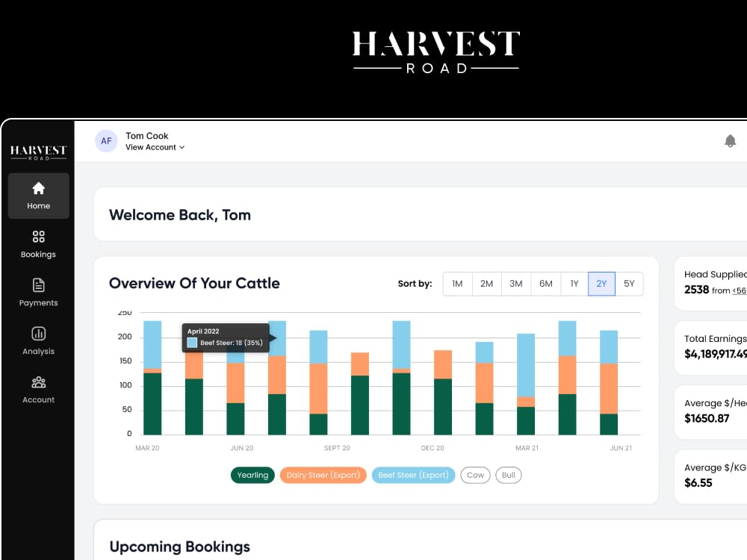Enable the Cow legend filter
Viewport: 747px width, 560px height.
(x=475, y=475)
